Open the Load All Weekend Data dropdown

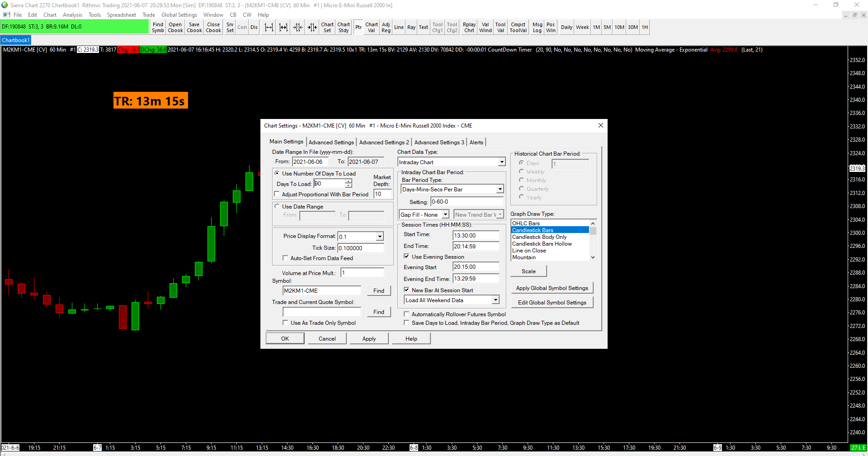[x=495, y=300]
